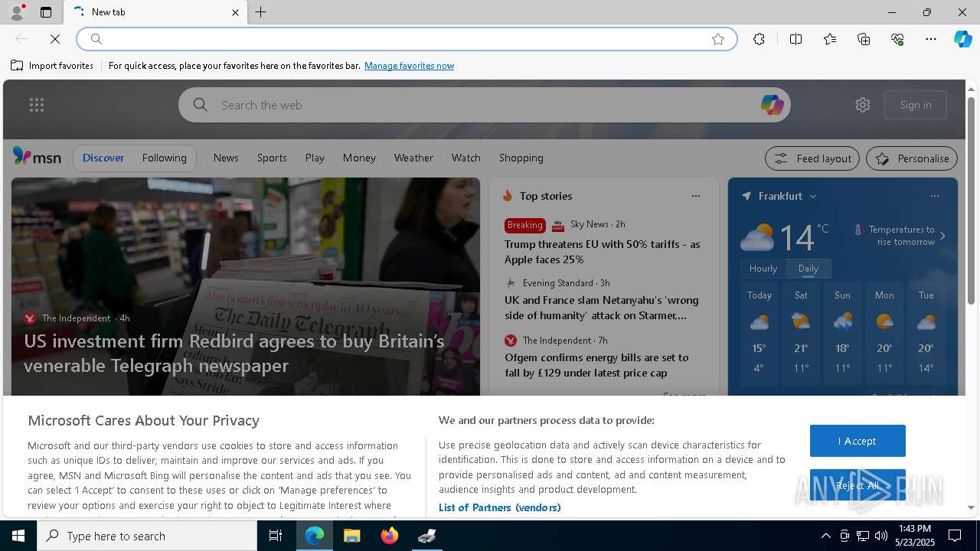Image resolution: width=980 pixels, height=551 pixels.
Task: Switch weather to Hourly view
Action: pos(763,269)
